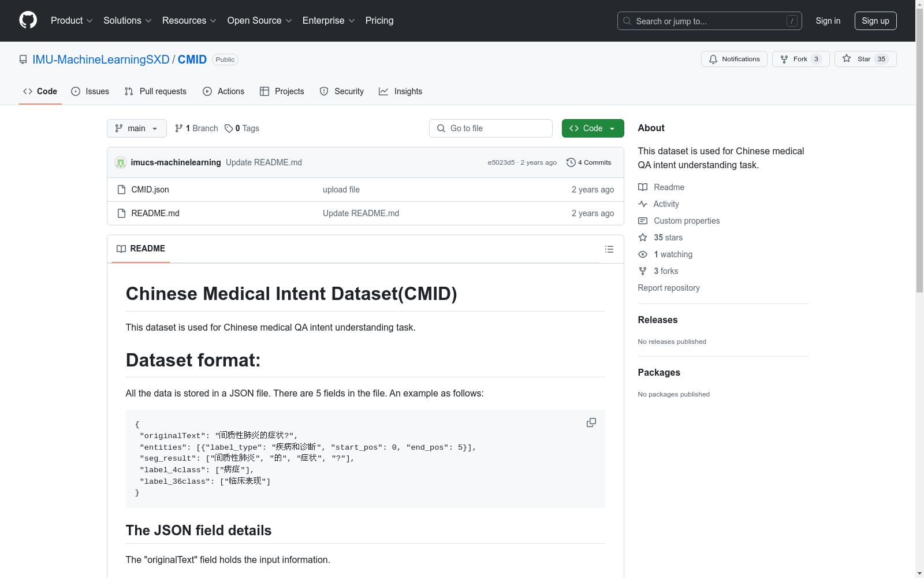The image size is (924, 578).
Task: Click the Notifications bell button
Action: (x=734, y=59)
